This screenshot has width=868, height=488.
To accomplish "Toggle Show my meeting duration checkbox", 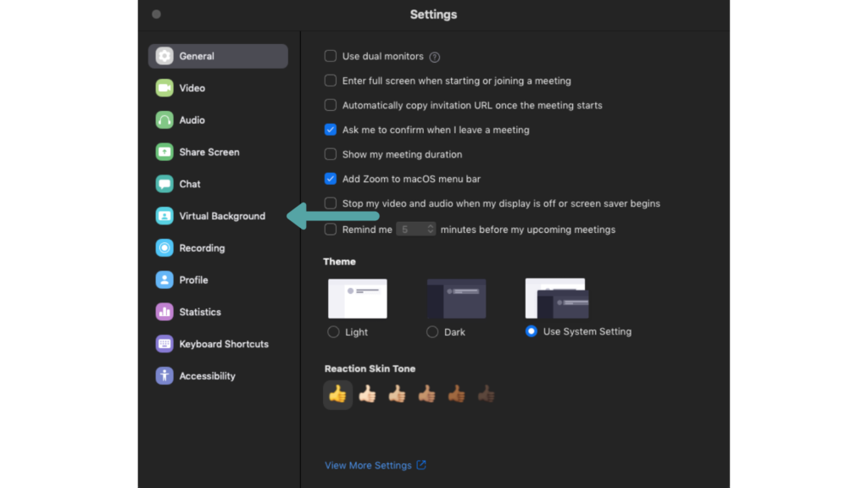I will tap(331, 155).
